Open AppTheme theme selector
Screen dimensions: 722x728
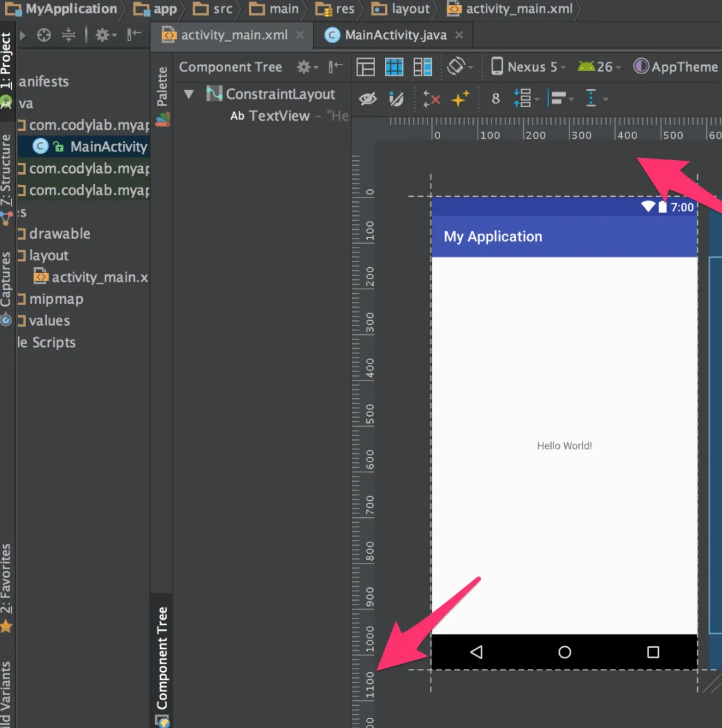click(x=676, y=66)
